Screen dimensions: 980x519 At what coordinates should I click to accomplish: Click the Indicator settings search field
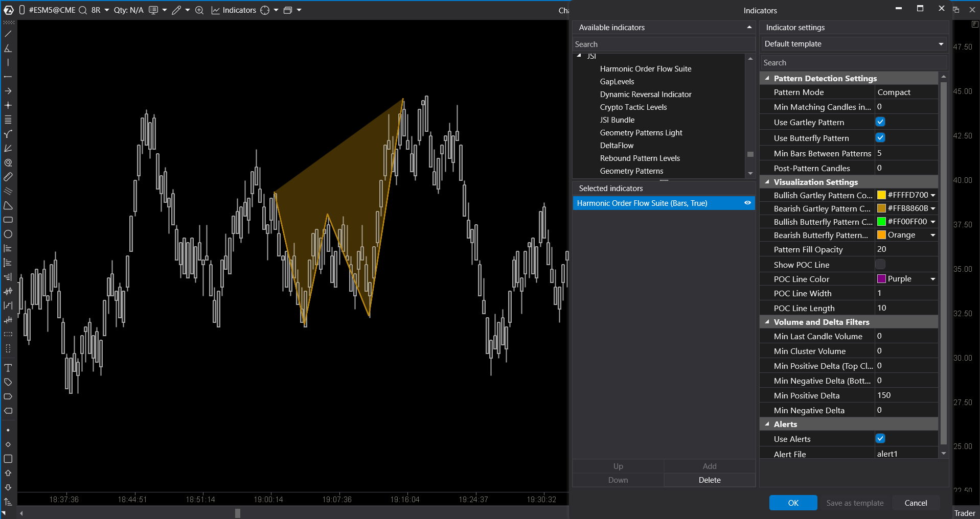tap(854, 63)
